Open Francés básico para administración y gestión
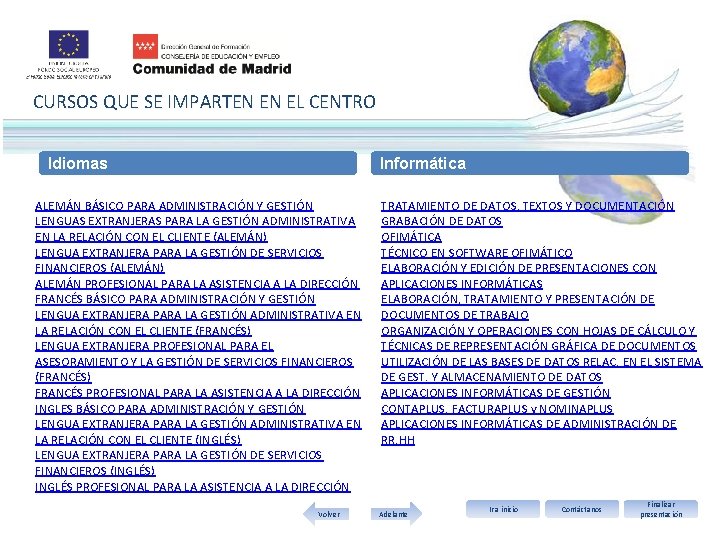 pos(175,299)
